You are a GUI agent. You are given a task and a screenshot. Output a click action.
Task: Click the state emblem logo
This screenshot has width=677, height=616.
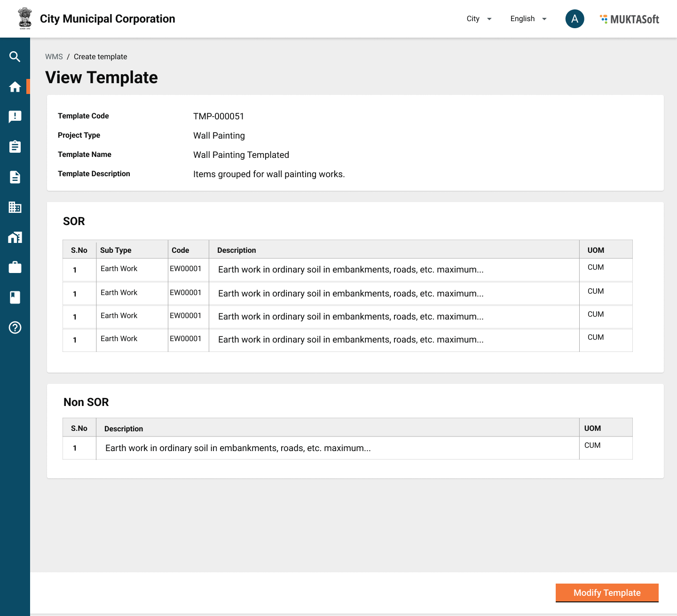click(x=25, y=19)
